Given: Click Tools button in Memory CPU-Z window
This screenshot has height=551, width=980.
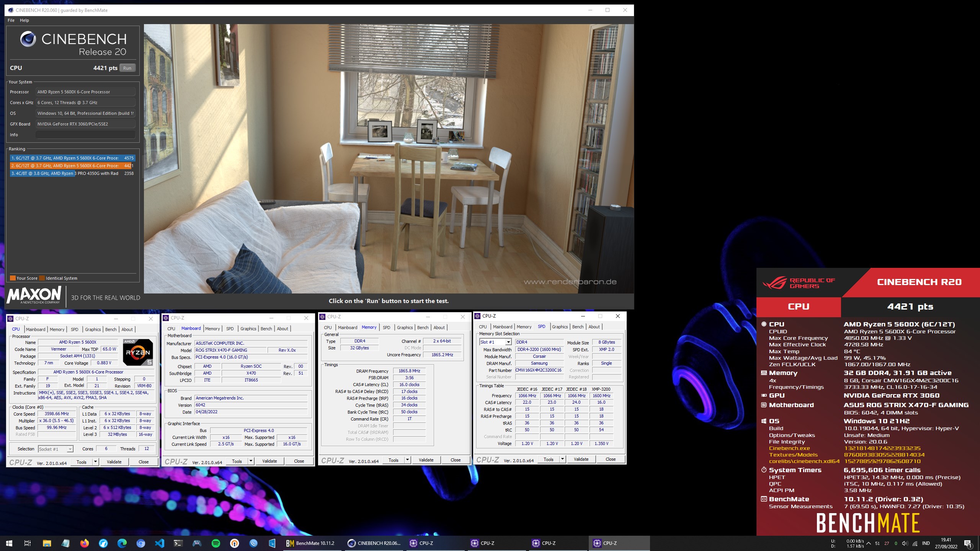Looking at the screenshot, I should (394, 460).
